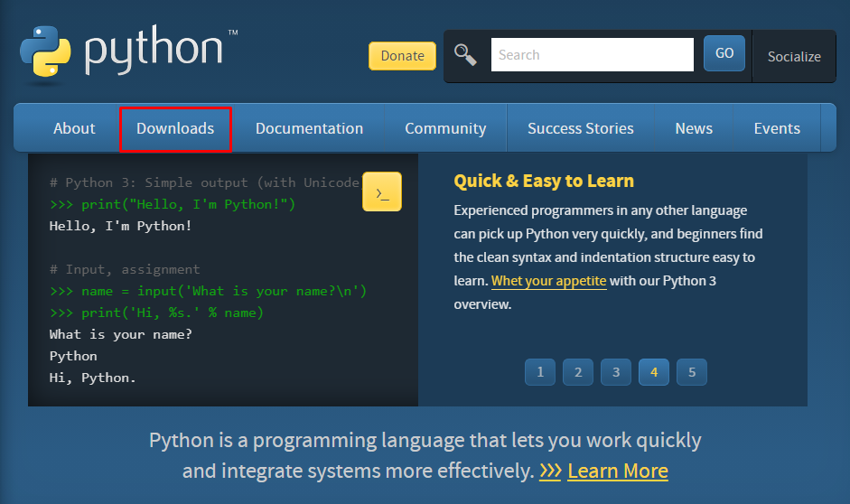Click the code line print("Hello, I'm Python!")
The width and height of the screenshot is (850, 504).
(x=173, y=204)
